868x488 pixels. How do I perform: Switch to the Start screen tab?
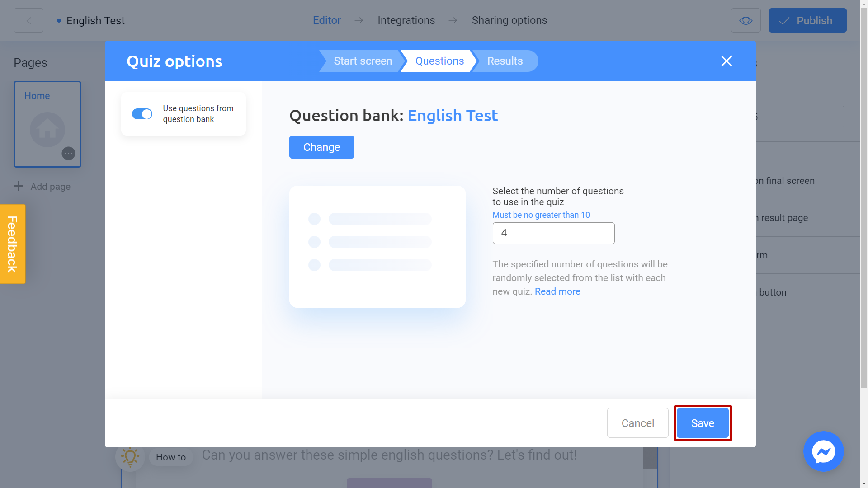tap(363, 61)
